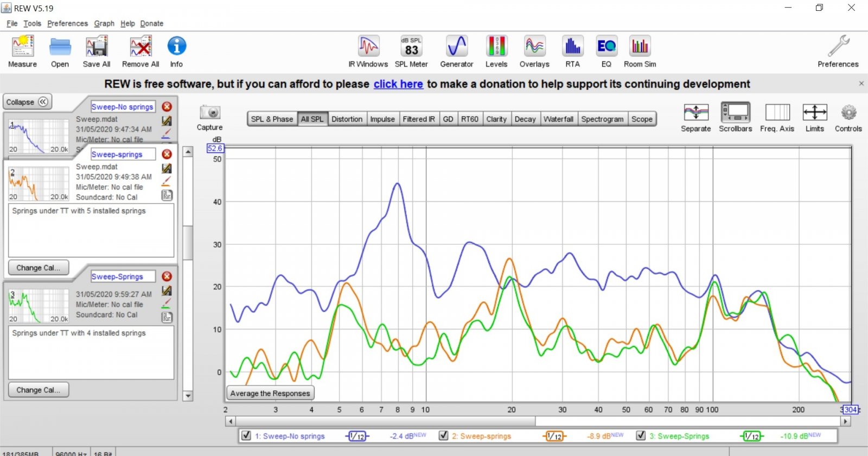This screenshot has width=868, height=456.
Task: Collapse the measurements panel
Action: pyautogui.click(x=27, y=102)
